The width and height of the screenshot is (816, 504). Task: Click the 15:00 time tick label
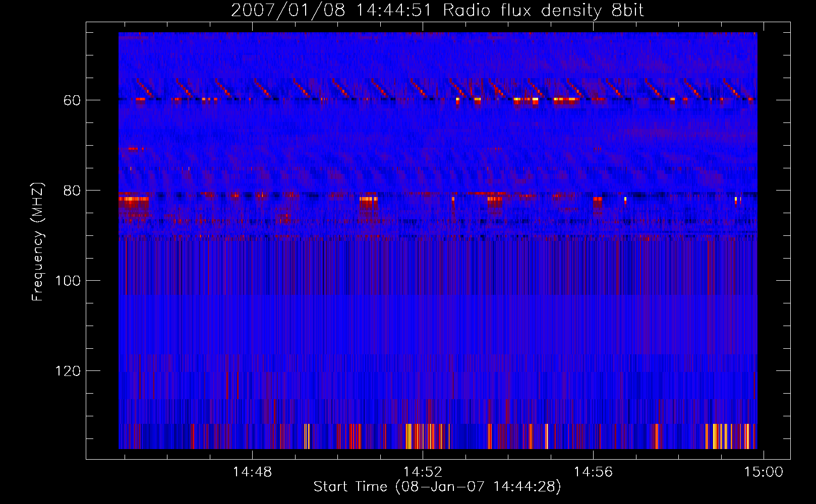point(764,472)
